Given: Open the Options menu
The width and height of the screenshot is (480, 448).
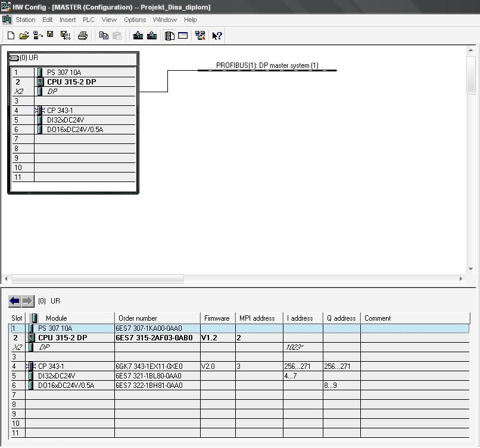Looking at the screenshot, I should (x=135, y=20).
